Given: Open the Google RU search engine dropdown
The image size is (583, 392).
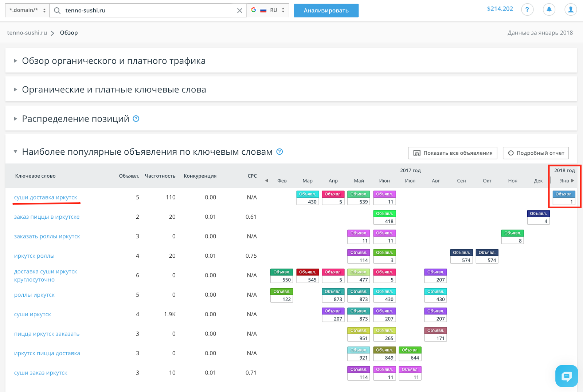Looking at the screenshot, I should click(x=268, y=10).
